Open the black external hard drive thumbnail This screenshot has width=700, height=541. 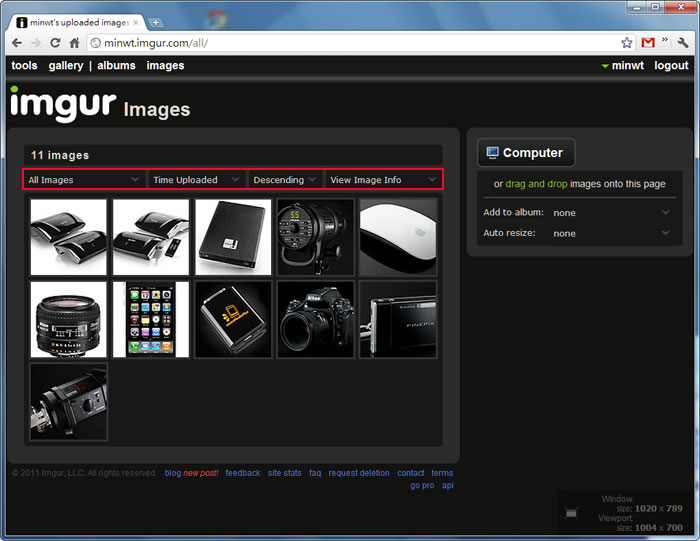pyautogui.click(x=233, y=237)
